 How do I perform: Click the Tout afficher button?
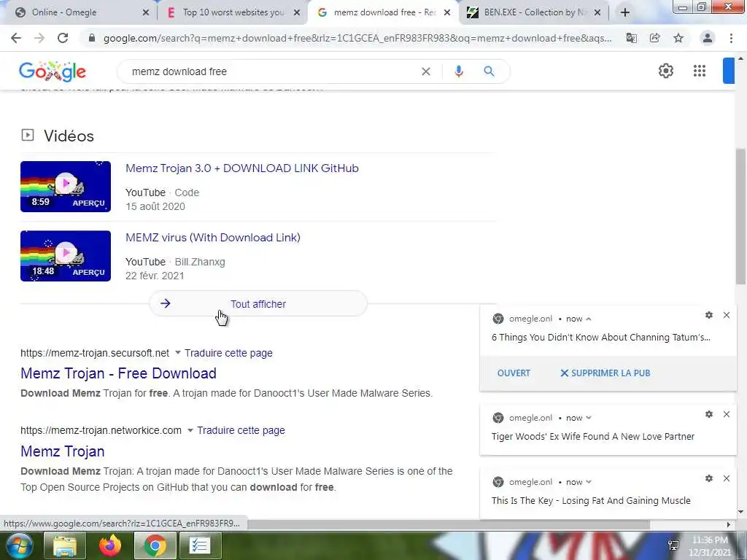pyautogui.click(x=258, y=304)
